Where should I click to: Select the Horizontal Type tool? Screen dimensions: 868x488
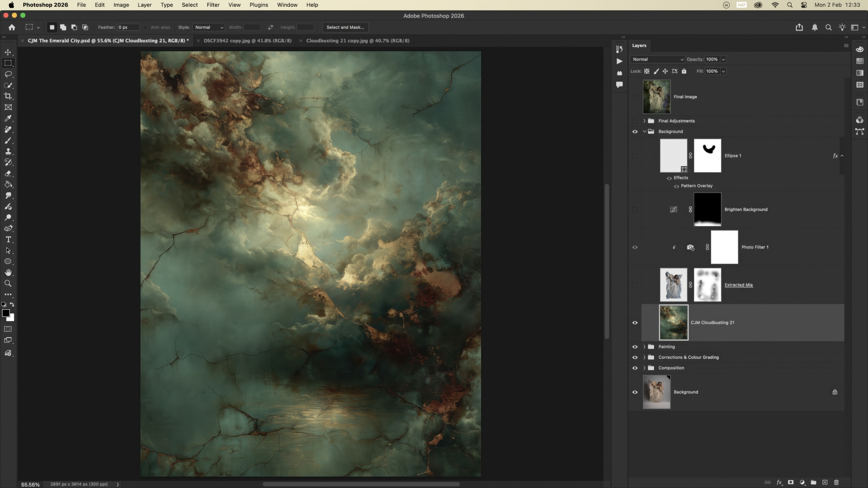8,239
